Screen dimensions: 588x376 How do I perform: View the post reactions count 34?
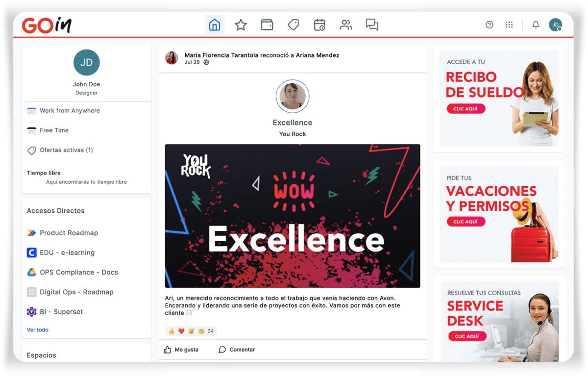point(192,331)
